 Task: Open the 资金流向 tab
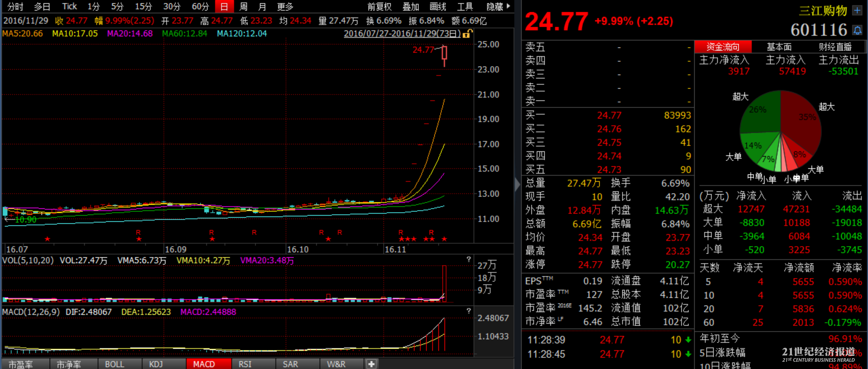(723, 47)
